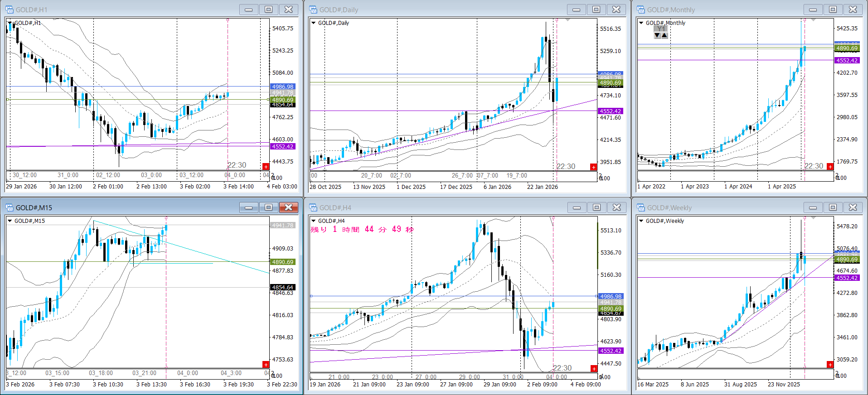Click the gray chart shift triangle in Daily chart

[567, 20]
